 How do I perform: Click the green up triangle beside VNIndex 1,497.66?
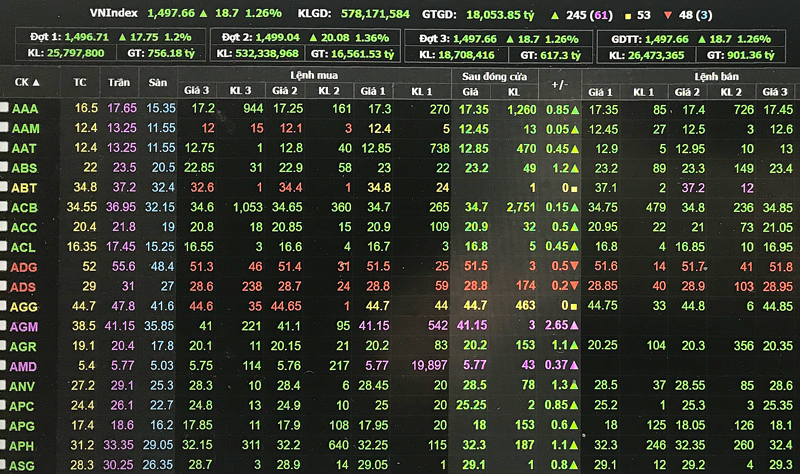(204, 13)
